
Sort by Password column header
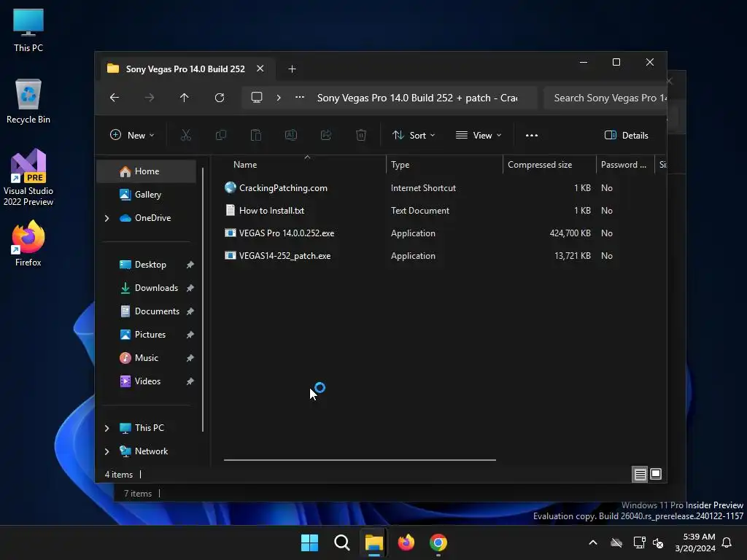point(625,164)
